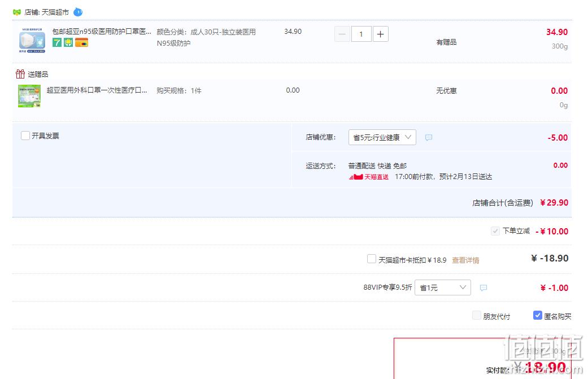This screenshot has width=588, height=379.
Task: Open the 超亚医用外科口罩 gift product title
Action: tap(97, 90)
